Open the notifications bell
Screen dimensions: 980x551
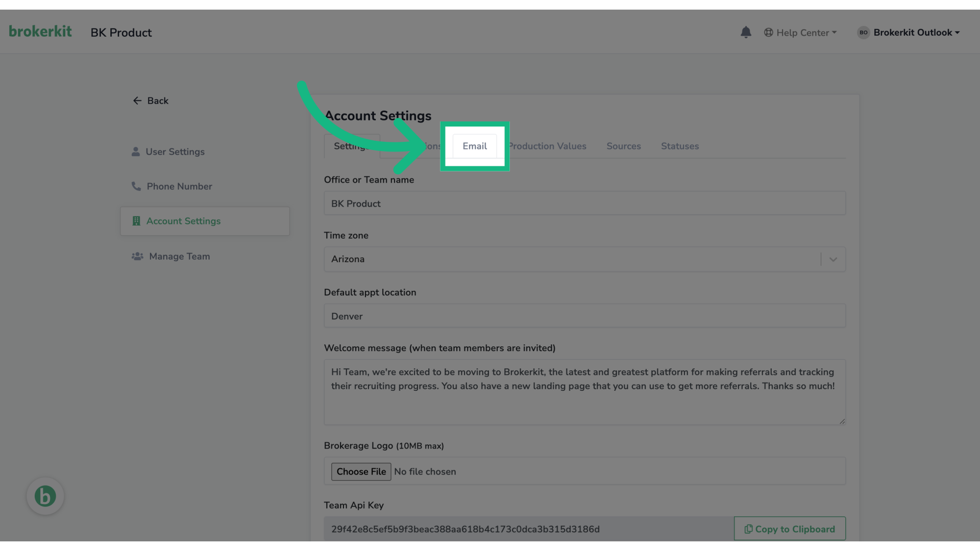[746, 32]
